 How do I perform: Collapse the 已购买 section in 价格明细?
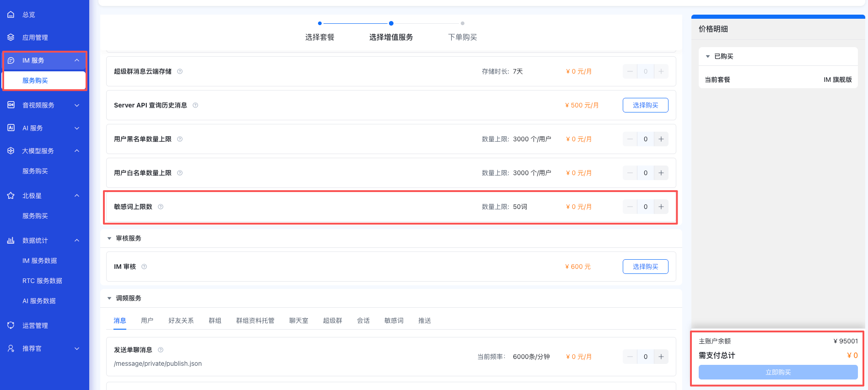708,56
